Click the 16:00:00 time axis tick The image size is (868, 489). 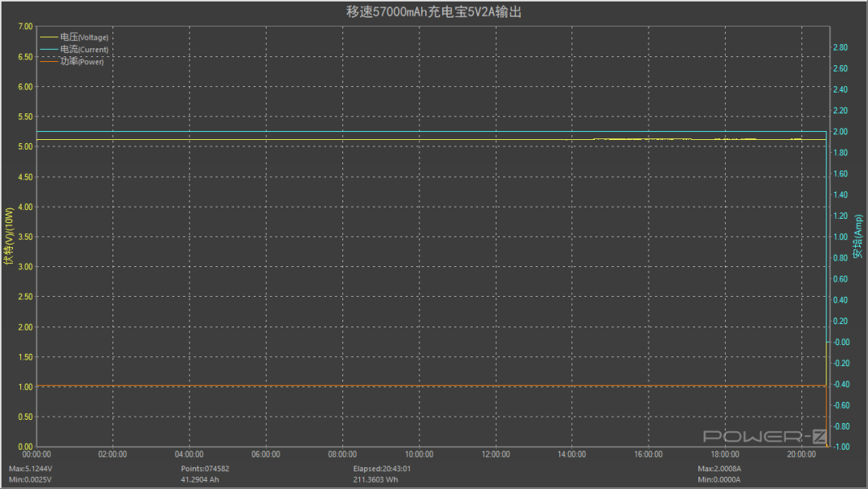coord(649,454)
